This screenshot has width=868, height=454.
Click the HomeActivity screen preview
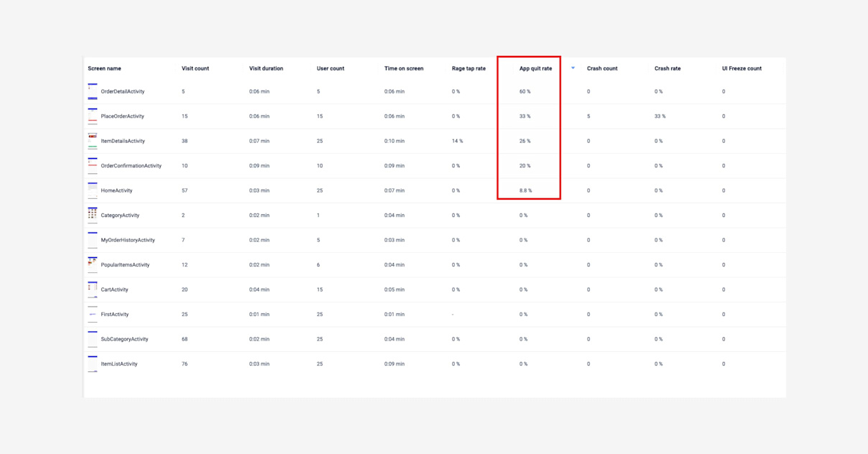[92, 190]
